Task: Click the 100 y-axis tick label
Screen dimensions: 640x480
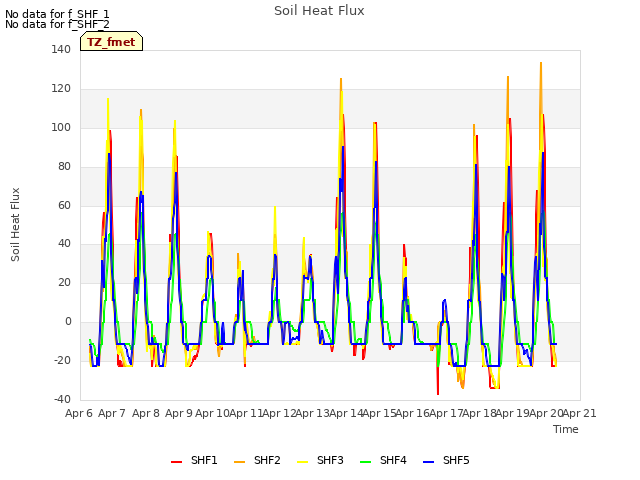Action: click(61, 127)
